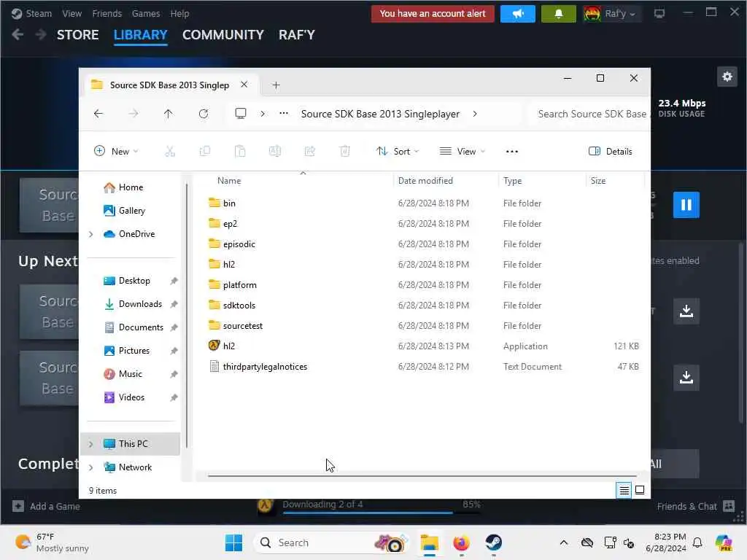
Task: Open the View dropdown
Action: click(x=462, y=152)
